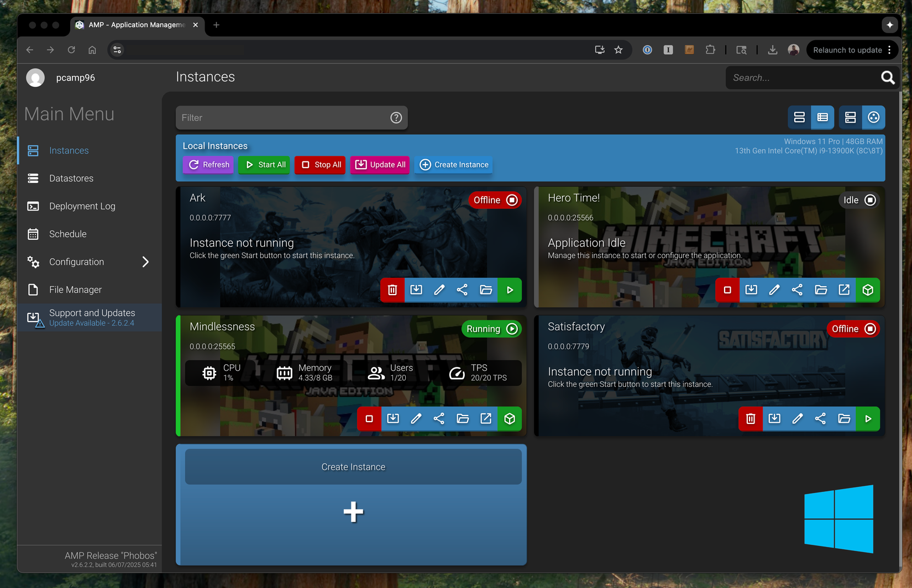Edit the Hero Time instance with the pencil icon

tap(774, 290)
